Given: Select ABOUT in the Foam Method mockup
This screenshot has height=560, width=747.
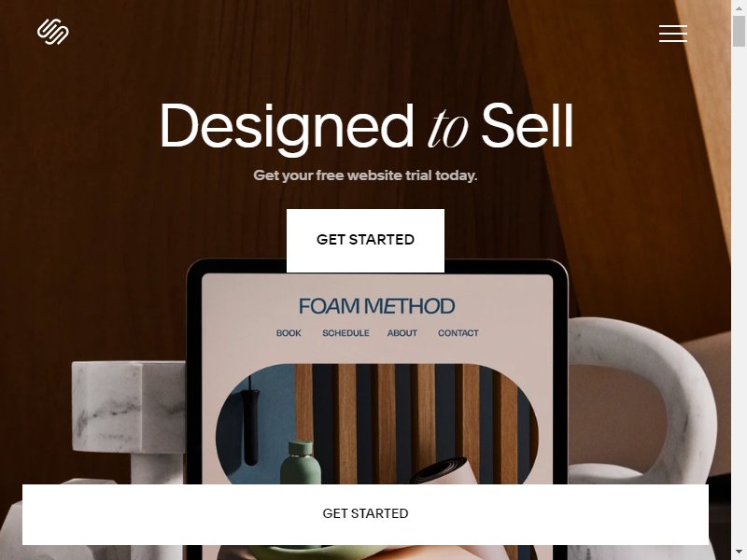Looking at the screenshot, I should click(x=402, y=333).
